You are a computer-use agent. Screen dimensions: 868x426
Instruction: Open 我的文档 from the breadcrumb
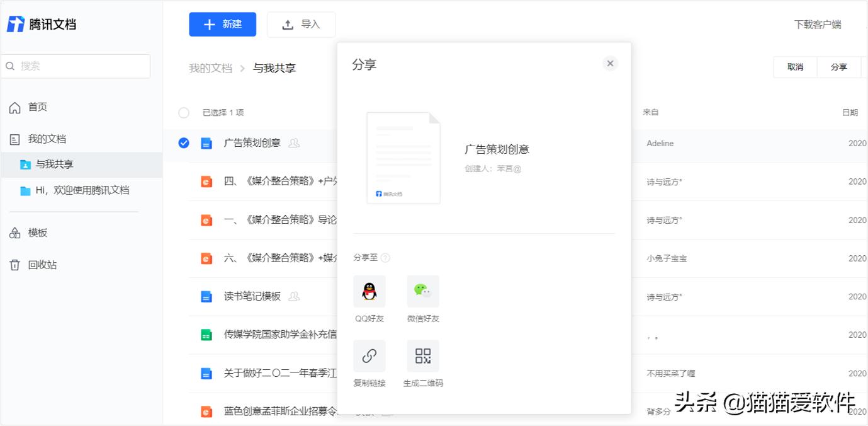[x=210, y=68]
